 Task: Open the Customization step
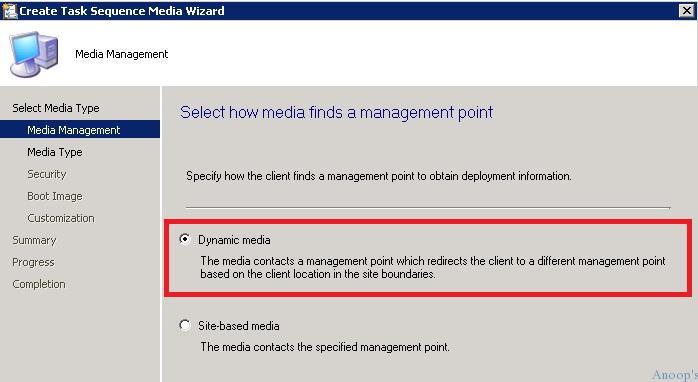coord(61,218)
